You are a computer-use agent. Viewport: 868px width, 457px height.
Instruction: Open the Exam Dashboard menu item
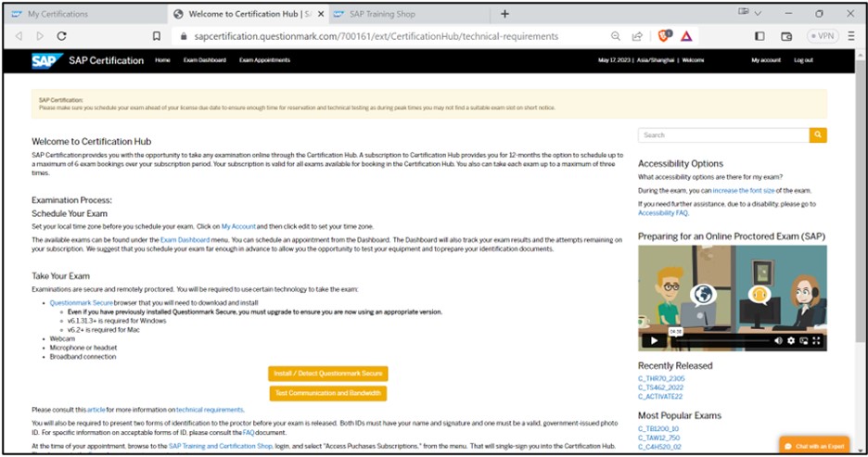pos(204,60)
